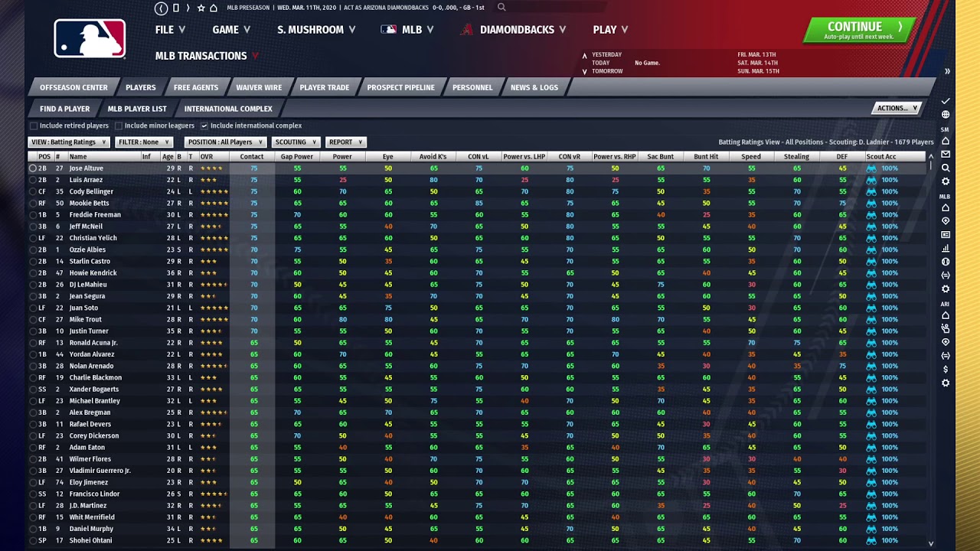Open the top bar search magnifier
Image resolution: width=980 pixels, height=551 pixels.
pyautogui.click(x=501, y=7)
